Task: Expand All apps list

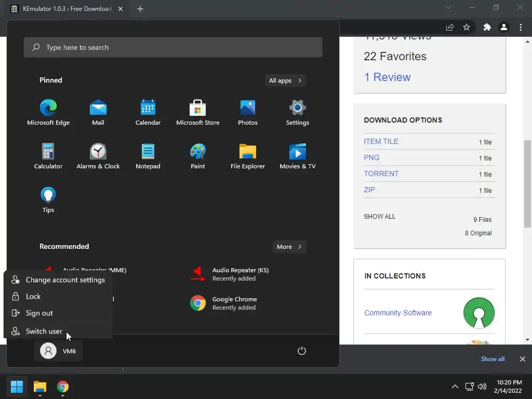Action: [x=285, y=81]
